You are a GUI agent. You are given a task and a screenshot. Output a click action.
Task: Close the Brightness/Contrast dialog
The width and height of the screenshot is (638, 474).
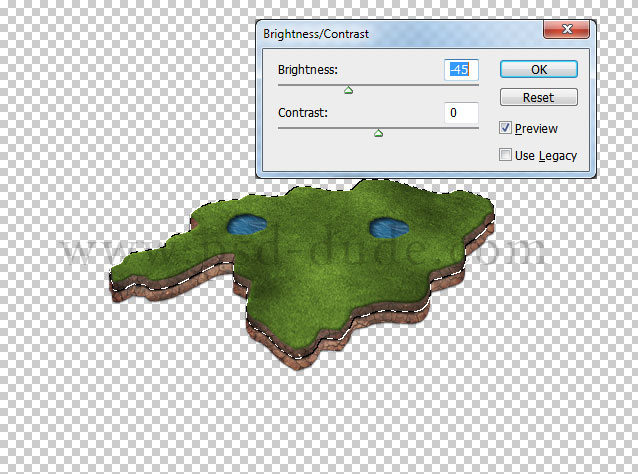tap(566, 29)
